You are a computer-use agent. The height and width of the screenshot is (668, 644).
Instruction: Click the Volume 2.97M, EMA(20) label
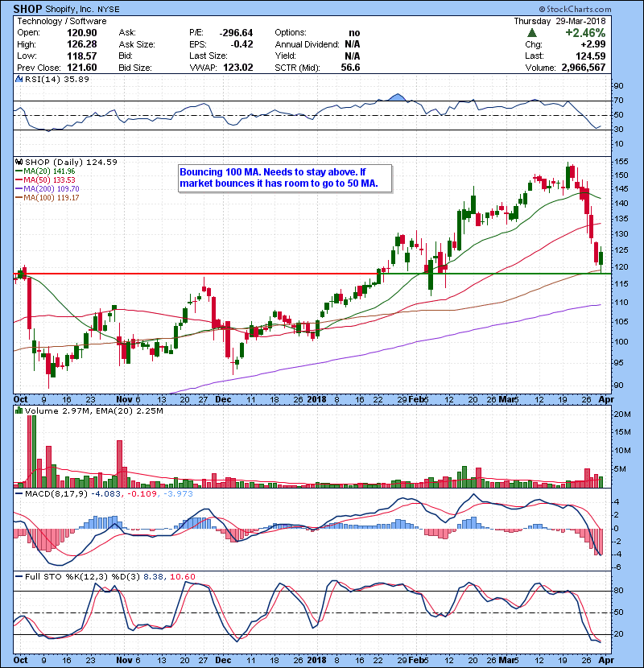pos(93,410)
